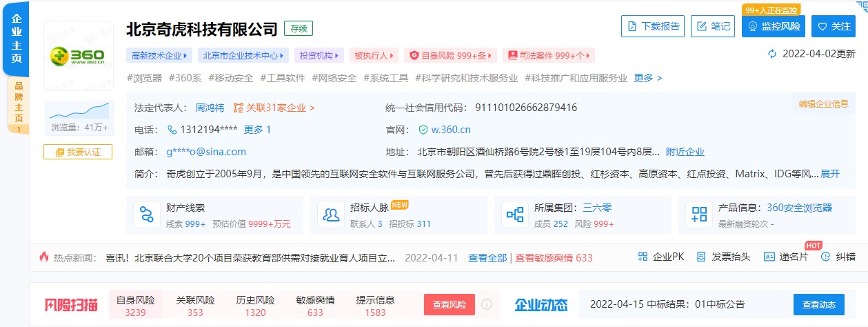Click the #系统工具 hashtag
This screenshot has height=327, width=868.
click(x=386, y=78)
